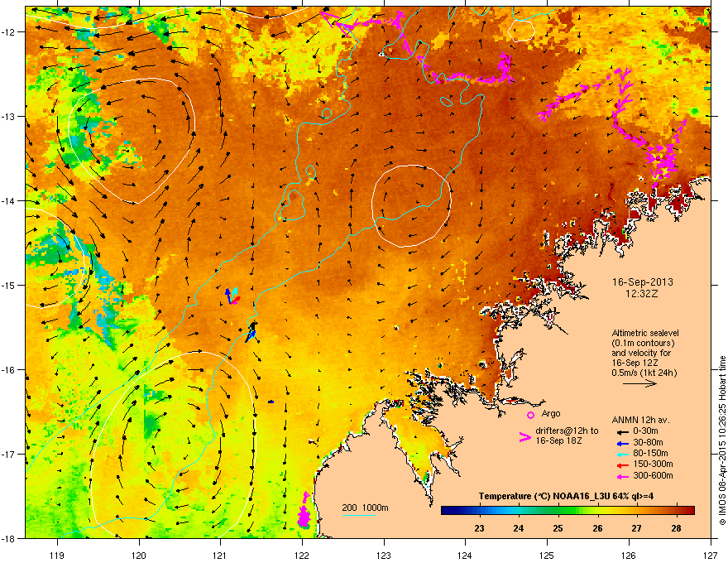This screenshot has width=728, height=563.
Task: Click the '24' color bar tick label
Action: 519,528
